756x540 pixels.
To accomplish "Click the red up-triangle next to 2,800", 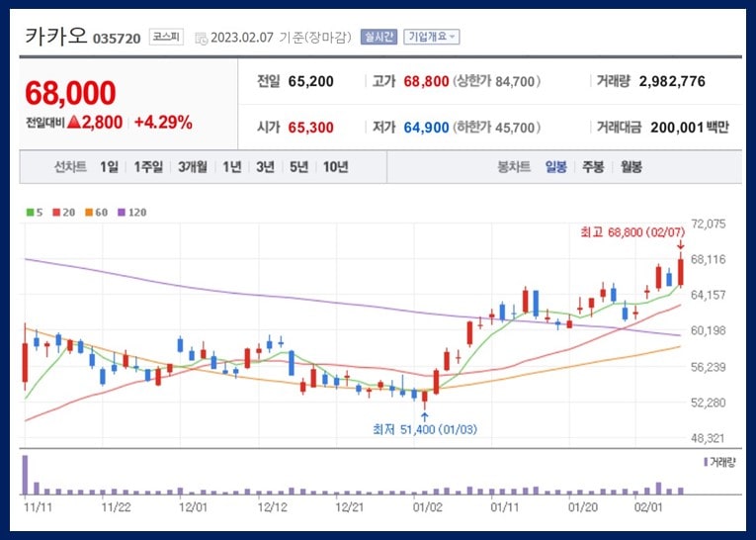I will coord(74,122).
